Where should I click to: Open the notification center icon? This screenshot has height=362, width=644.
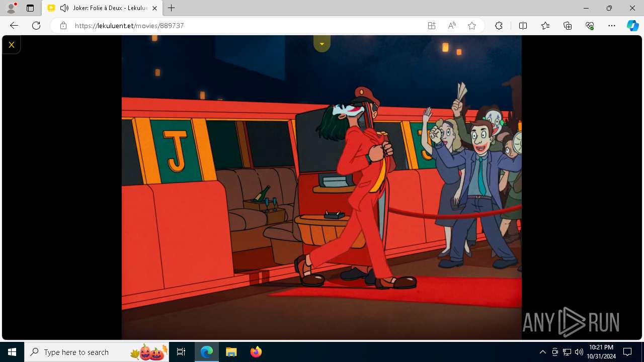(x=627, y=352)
